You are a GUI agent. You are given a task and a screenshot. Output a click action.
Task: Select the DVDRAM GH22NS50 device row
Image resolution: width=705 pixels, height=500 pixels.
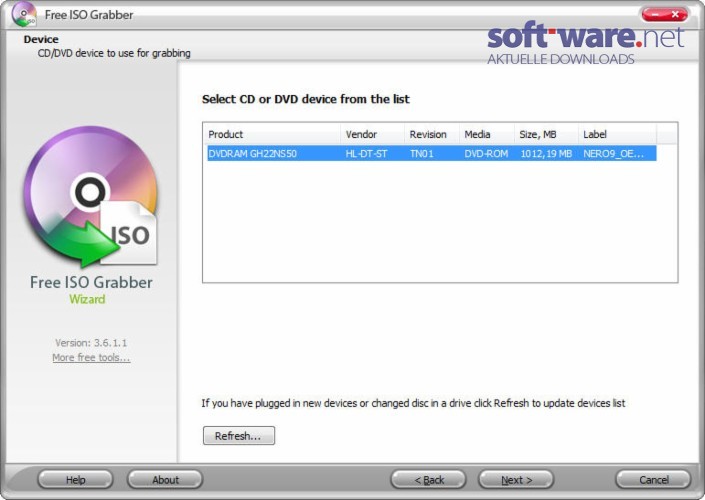[432, 153]
